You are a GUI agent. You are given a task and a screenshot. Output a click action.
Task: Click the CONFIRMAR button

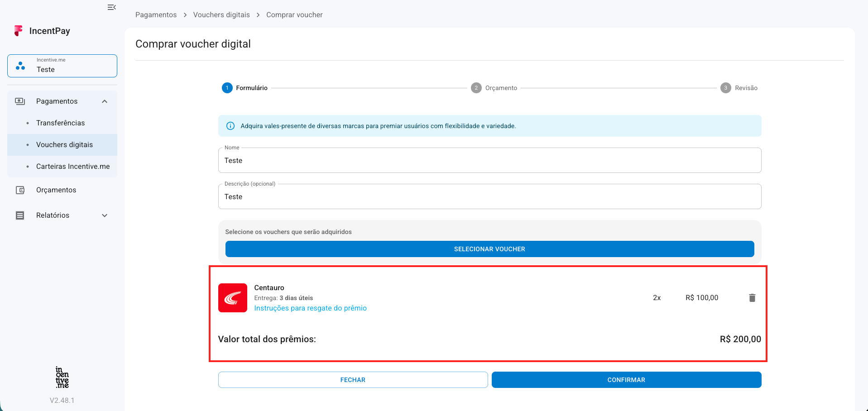pyautogui.click(x=626, y=380)
